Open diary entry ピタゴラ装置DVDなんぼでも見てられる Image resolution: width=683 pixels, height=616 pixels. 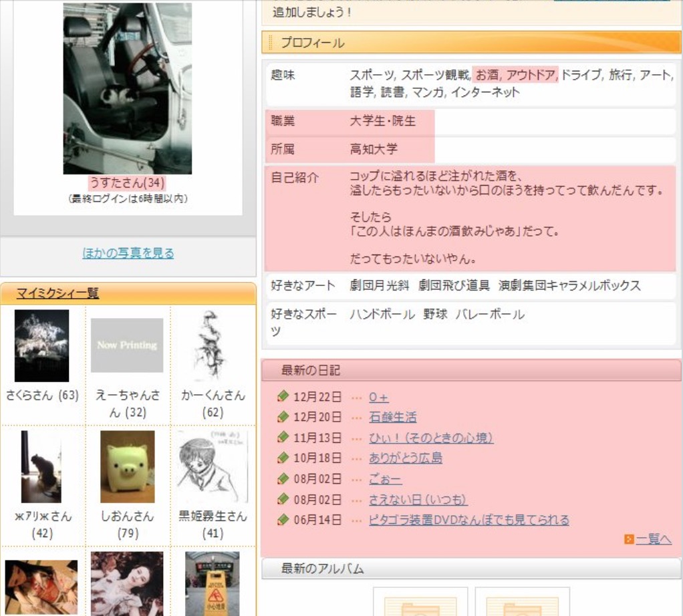point(468,520)
